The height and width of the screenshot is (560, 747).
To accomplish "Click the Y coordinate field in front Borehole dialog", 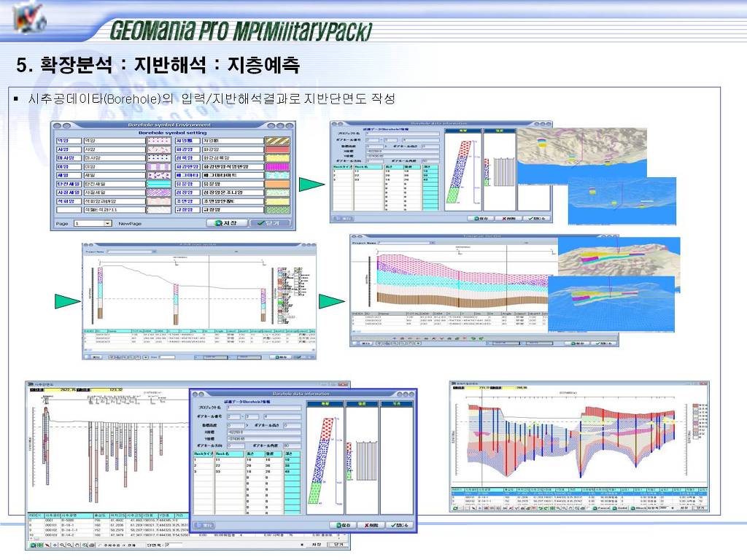I will (264, 438).
